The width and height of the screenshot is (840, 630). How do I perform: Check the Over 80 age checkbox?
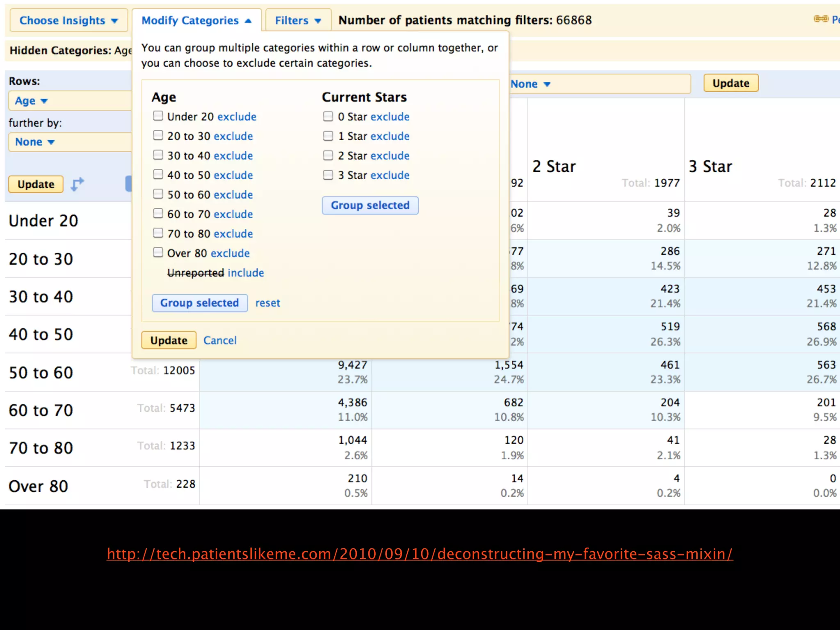(158, 252)
